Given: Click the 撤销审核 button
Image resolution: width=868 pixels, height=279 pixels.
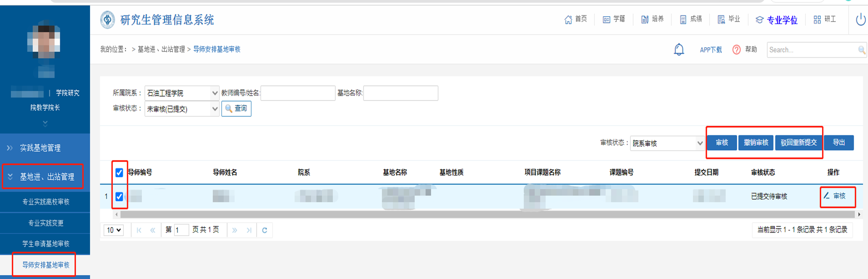Looking at the screenshot, I should pyautogui.click(x=756, y=143).
